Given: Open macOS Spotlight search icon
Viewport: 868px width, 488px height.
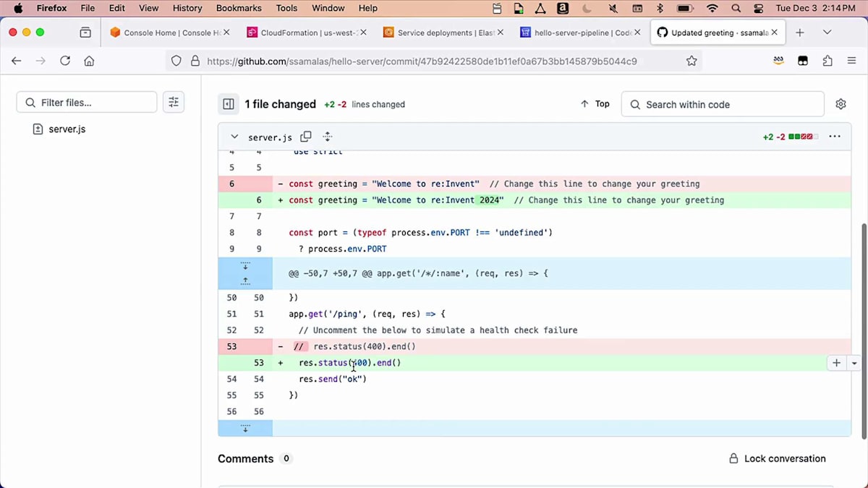Looking at the screenshot, I should pyautogui.click(x=736, y=8).
